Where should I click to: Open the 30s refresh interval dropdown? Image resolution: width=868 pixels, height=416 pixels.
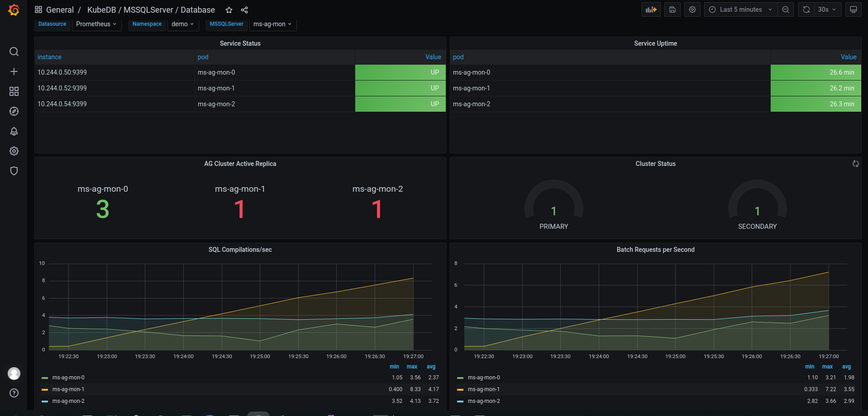[828, 9]
